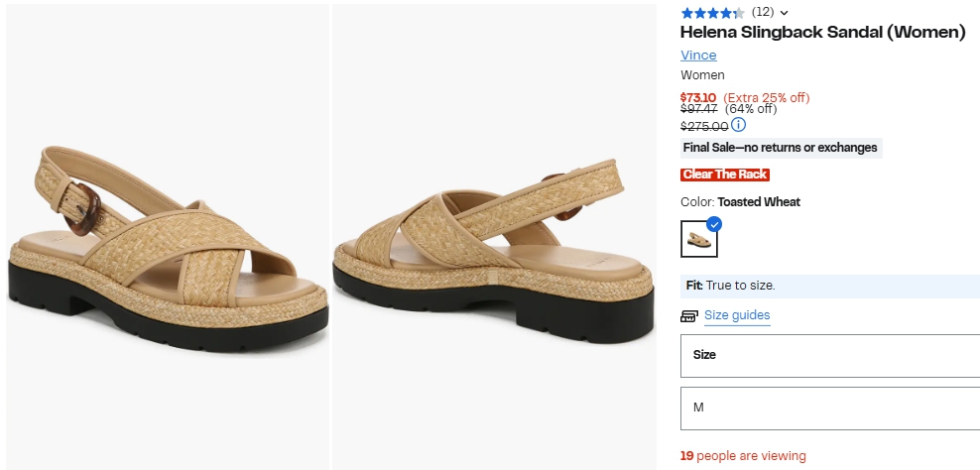Click the Final Sale notice label
The width and height of the screenshot is (980, 470).
tap(782, 148)
